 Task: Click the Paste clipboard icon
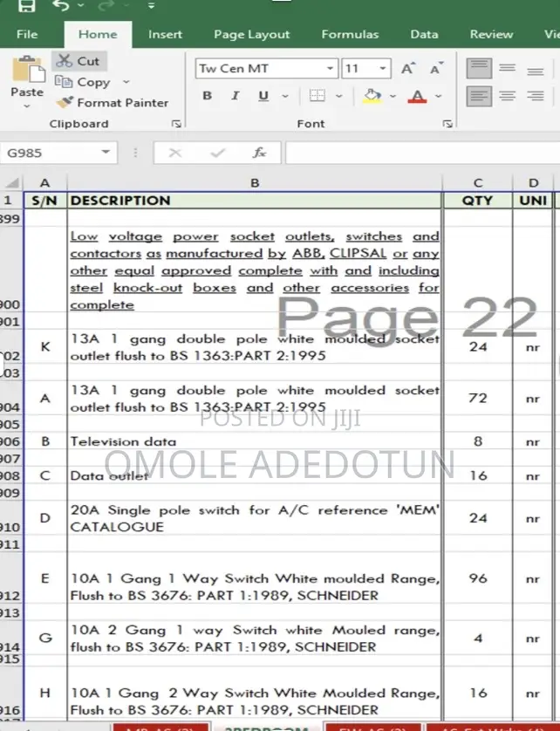point(28,70)
